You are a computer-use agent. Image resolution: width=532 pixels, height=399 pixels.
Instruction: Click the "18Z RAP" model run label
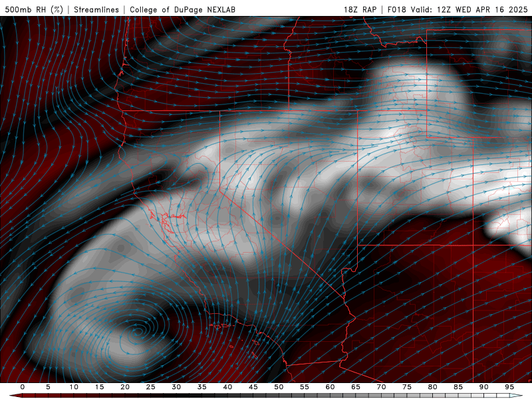click(x=360, y=9)
